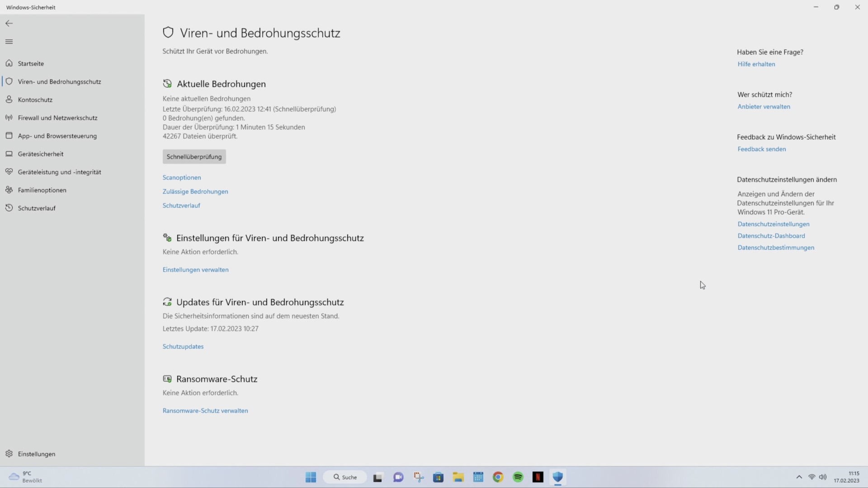Click Einstellungen verwalten link
868x488 pixels.
click(196, 270)
